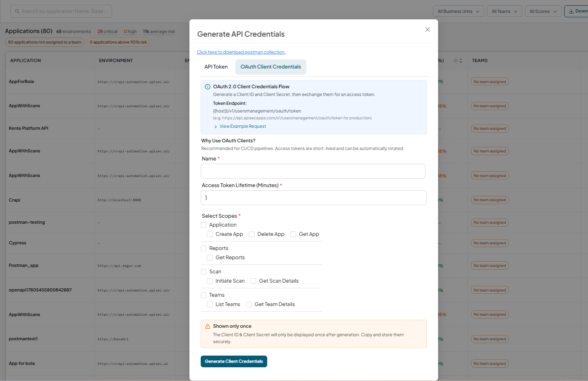Screen dimensions: 588x381
Task: Enable the List Teams scope
Action: [x=210, y=304]
